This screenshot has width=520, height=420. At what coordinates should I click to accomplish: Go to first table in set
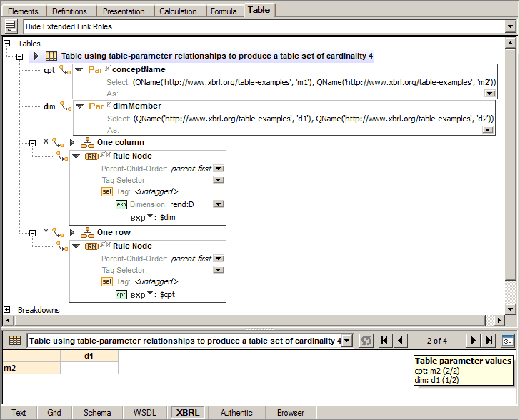coord(385,341)
